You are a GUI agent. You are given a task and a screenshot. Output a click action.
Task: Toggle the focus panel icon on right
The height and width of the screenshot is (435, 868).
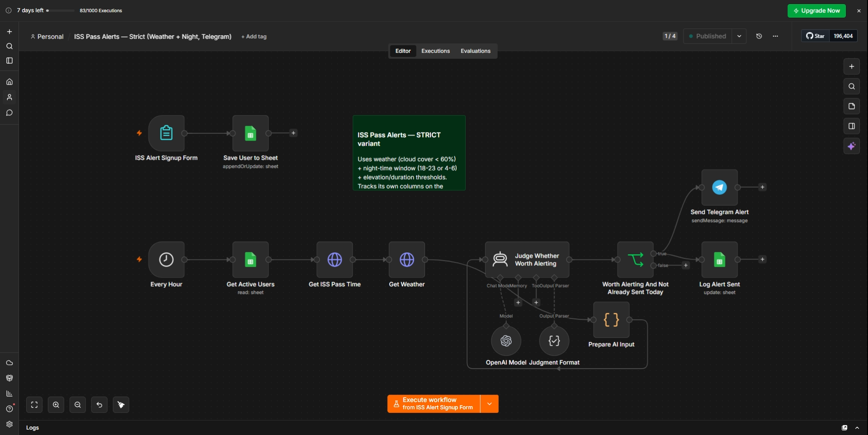point(852,126)
